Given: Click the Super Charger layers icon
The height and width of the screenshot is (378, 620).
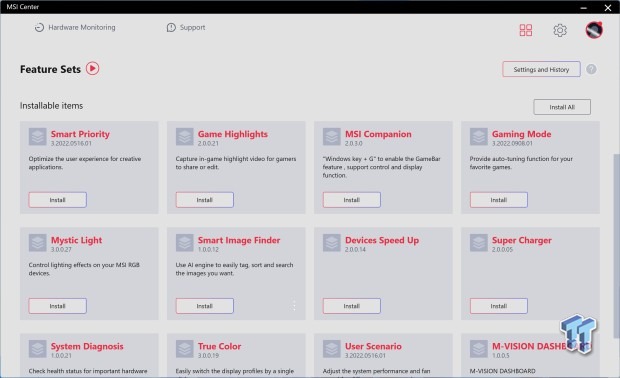Looking at the screenshot, I should click(x=478, y=243).
